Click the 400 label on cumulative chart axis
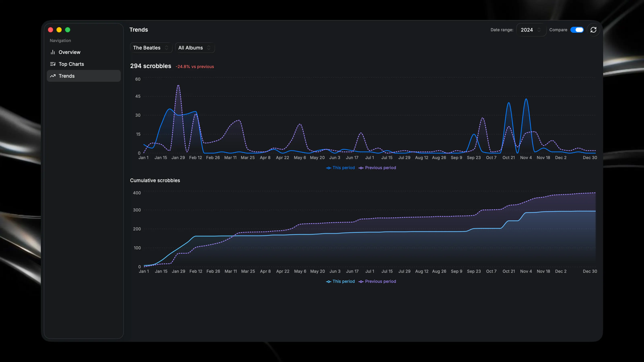Image resolution: width=644 pixels, height=362 pixels. point(137,193)
